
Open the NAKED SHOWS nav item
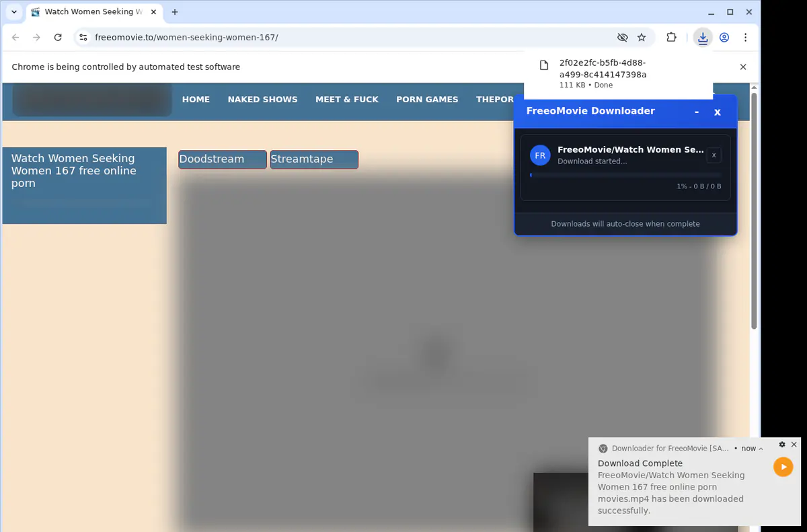262,100
